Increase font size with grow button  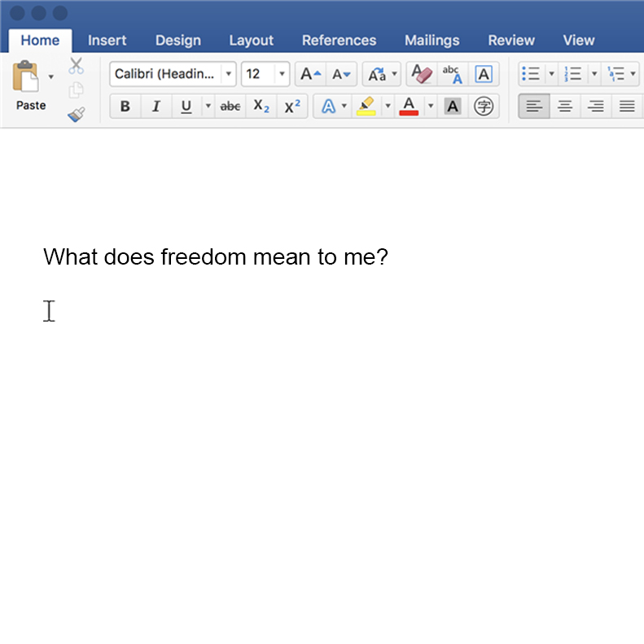(x=310, y=74)
